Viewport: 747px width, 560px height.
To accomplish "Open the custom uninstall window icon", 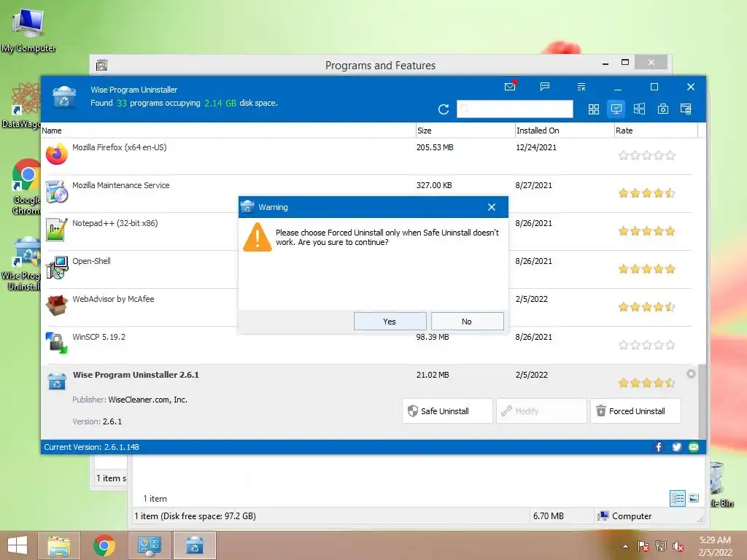I will pyautogui.click(x=686, y=109).
